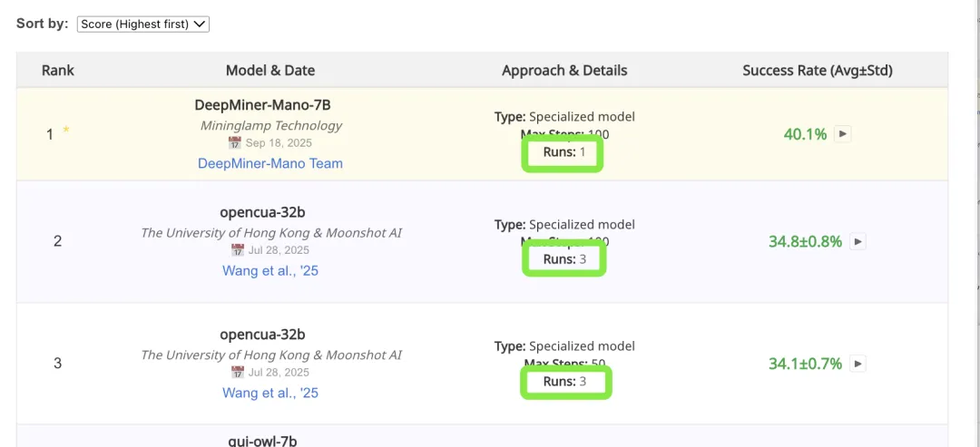Screen dimensions: 980x447
Task: Click the 40.1% success rate value
Action: (805, 134)
